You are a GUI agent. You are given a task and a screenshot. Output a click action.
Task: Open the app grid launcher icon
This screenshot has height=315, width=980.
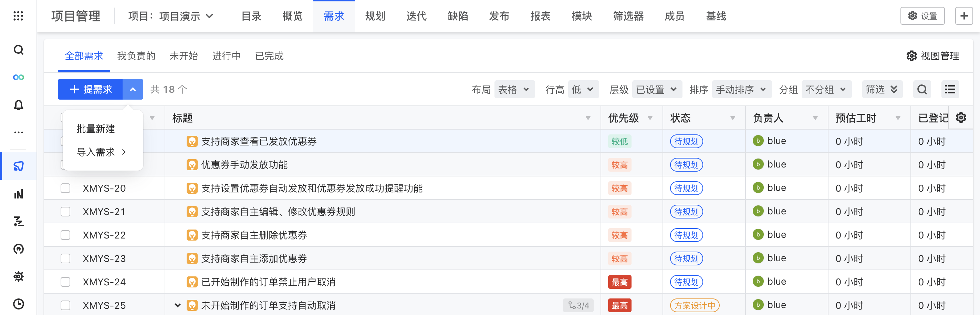[x=18, y=16]
